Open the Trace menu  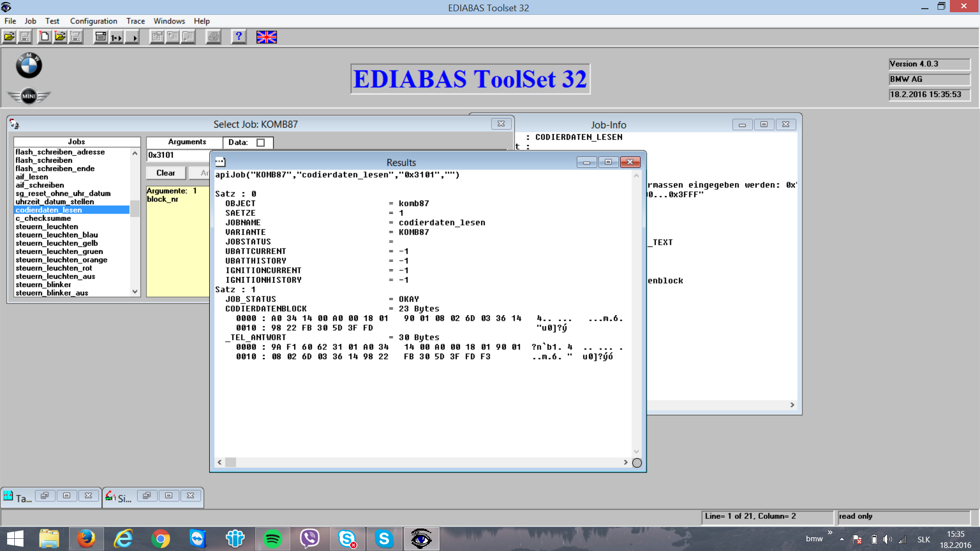(x=135, y=21)
